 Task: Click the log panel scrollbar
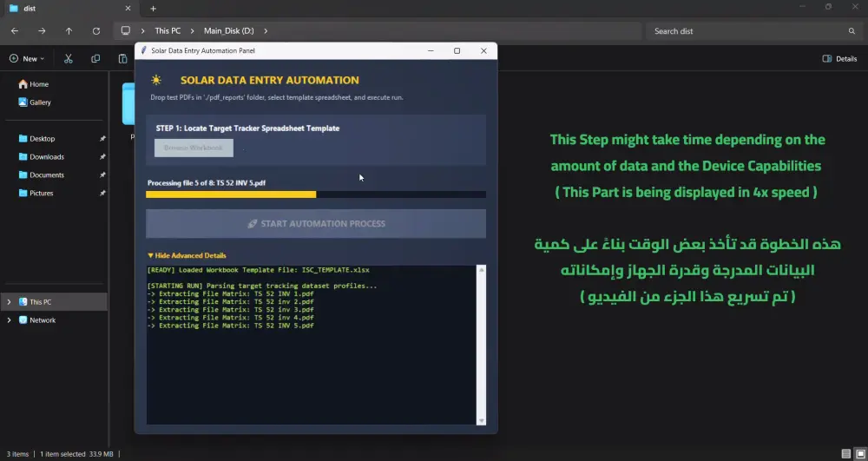pyautogui.click(x=481, y=346)
